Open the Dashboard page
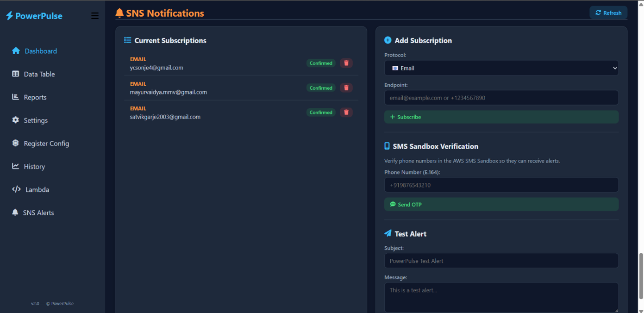The image size is (644, 313). click(41, 51)
